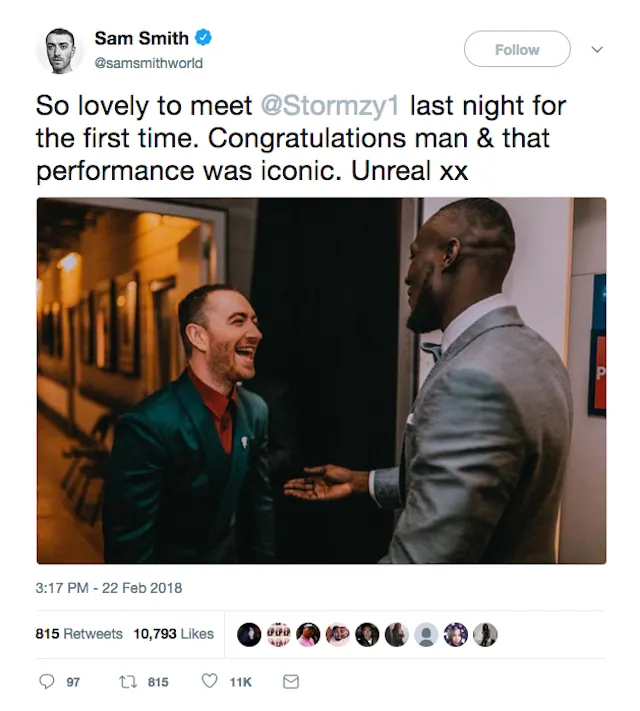Like the tweet with the heart icon
Image resolution: width=640 pixels, height=711 pixels.
point(209,681)
